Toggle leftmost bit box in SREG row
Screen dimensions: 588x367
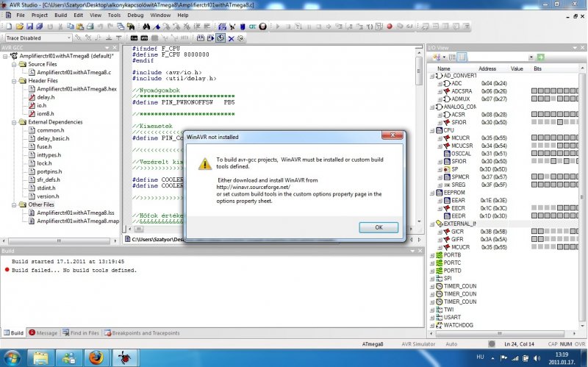pos(534,185)
